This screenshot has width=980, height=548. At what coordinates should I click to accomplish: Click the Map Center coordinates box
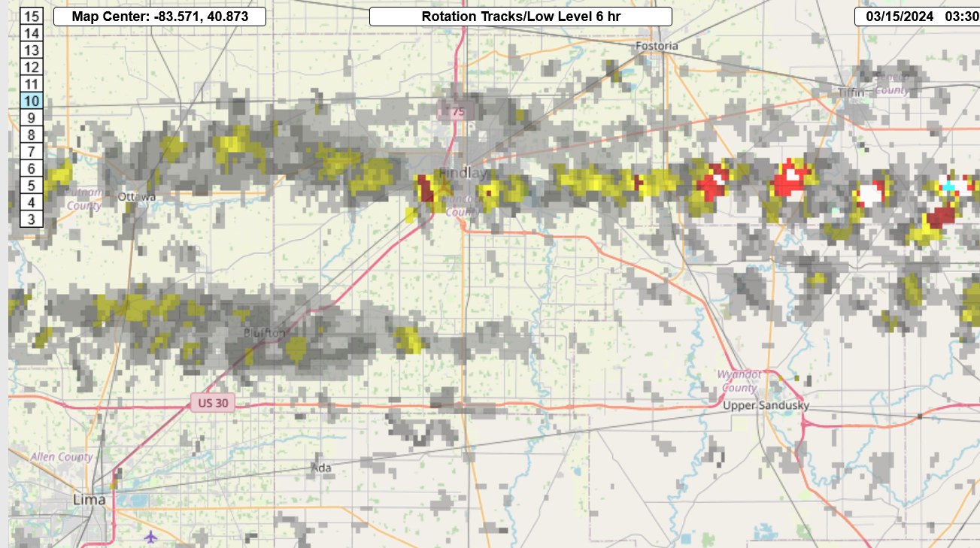coord(159,17)
